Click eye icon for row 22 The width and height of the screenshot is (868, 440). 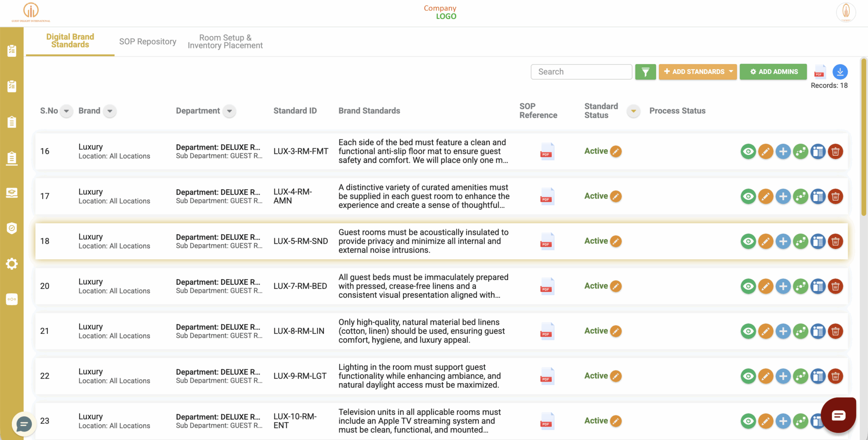pos(748,376)
